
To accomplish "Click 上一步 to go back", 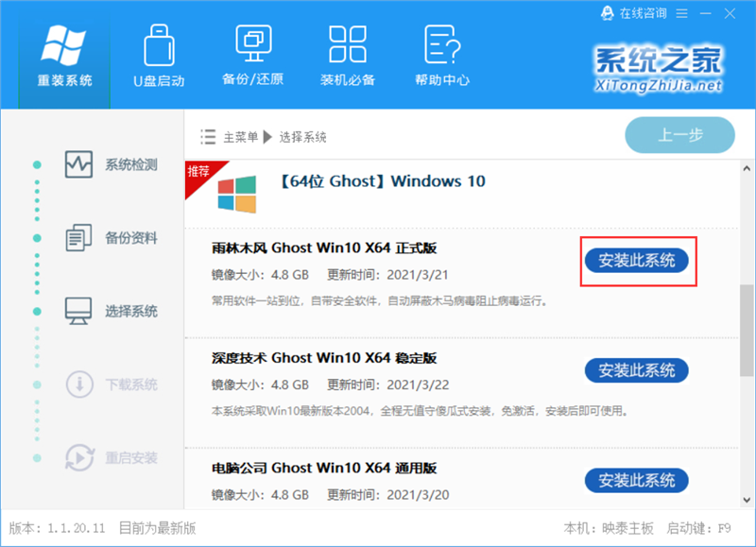I will [679, 134].
